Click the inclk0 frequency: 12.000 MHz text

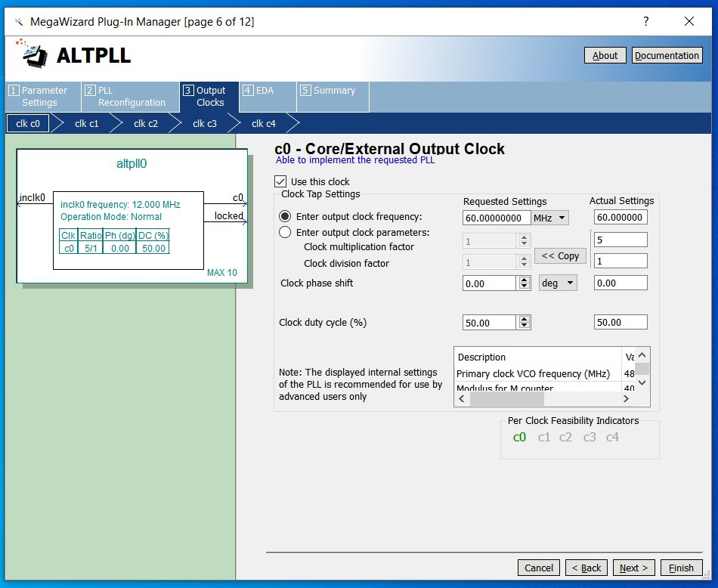tap(120, 205)
